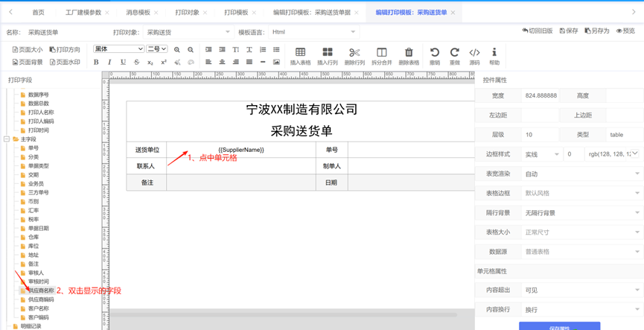This screenshot has width=644, height=330.
Task: Open the 黑体 font dropdown
Action: click(x=118, y=49)
